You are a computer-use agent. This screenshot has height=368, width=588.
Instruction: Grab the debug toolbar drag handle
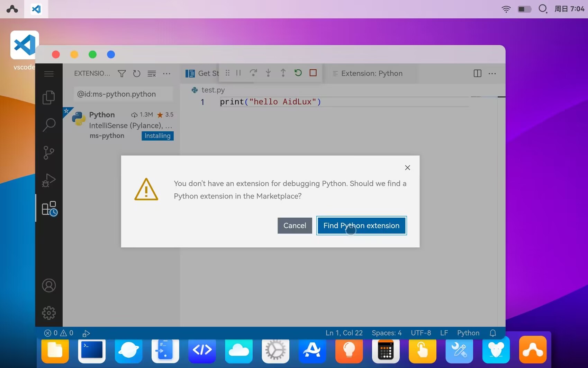227,73
